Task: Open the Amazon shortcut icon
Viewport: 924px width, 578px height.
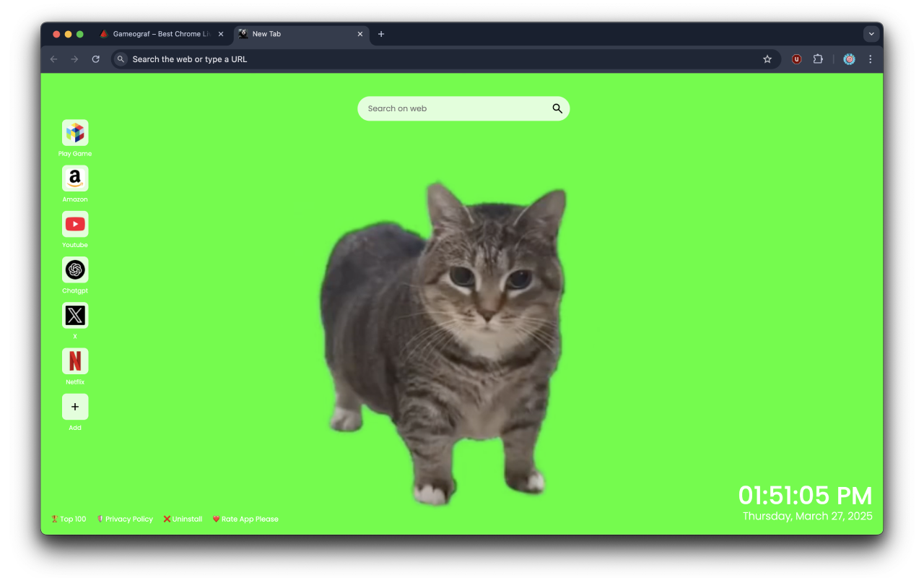Action: (75, 178)
